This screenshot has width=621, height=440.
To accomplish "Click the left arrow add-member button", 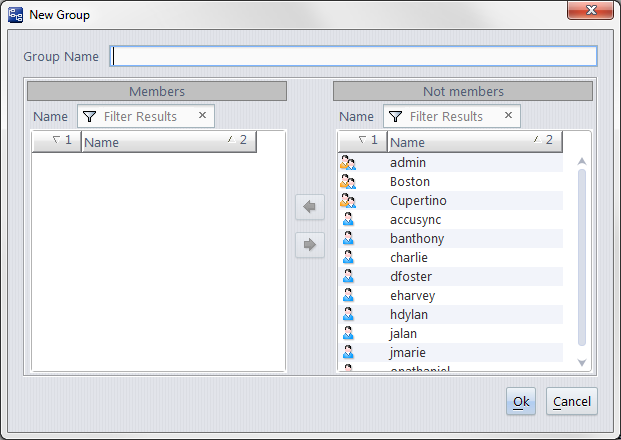I will click(x=310, y=207).
